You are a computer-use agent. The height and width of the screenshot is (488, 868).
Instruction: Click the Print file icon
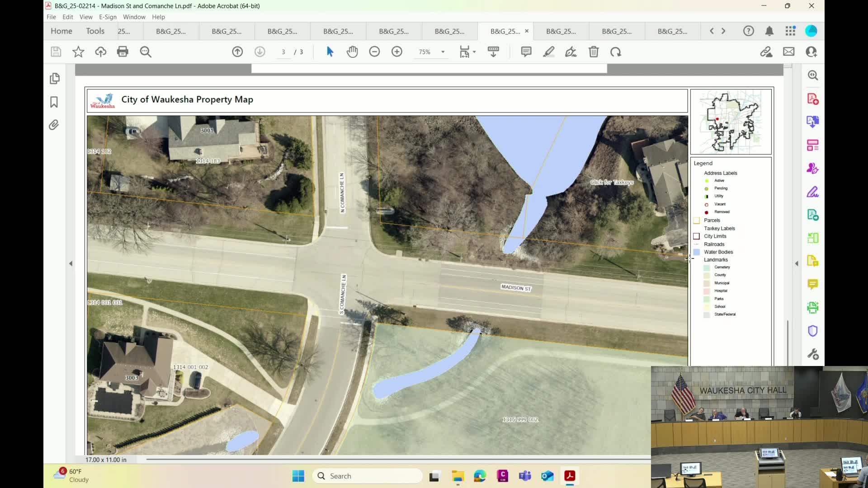coord(123,52)
